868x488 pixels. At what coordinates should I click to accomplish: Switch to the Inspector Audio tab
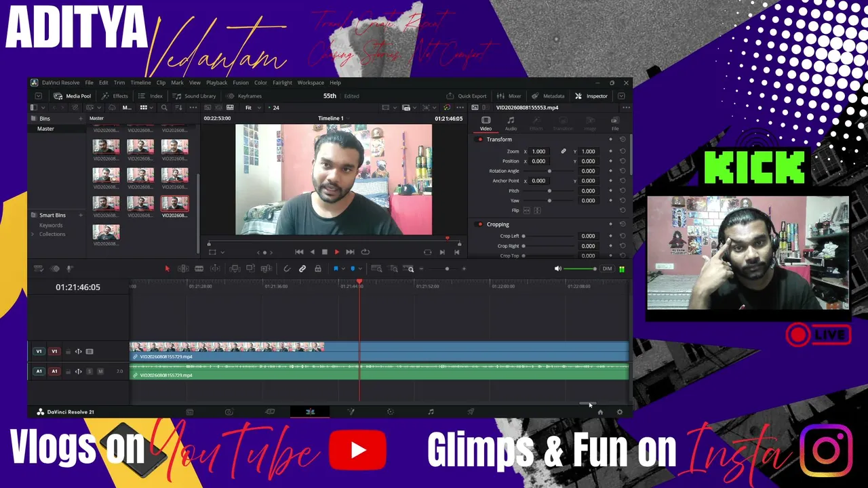point(511,123)
